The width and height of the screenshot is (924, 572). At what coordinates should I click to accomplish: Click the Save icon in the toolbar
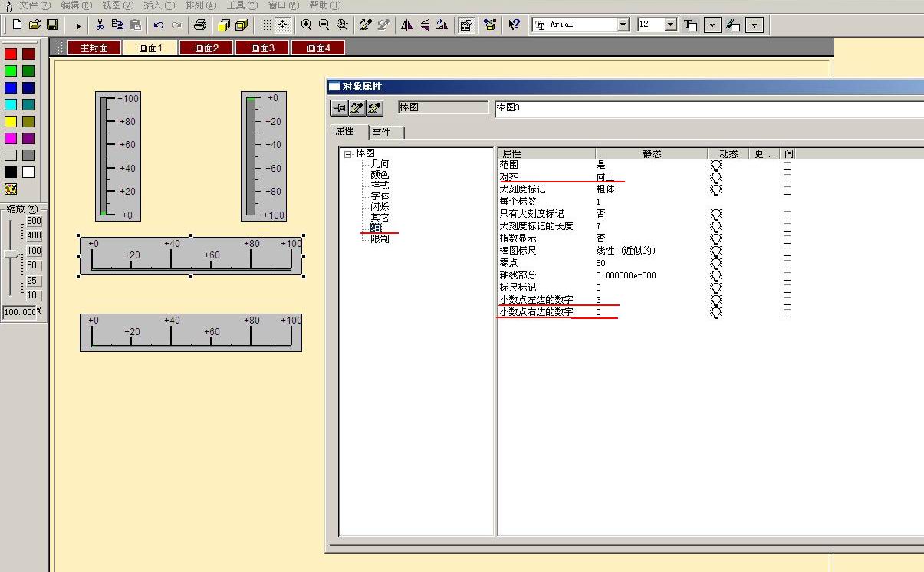coord(52,25)
